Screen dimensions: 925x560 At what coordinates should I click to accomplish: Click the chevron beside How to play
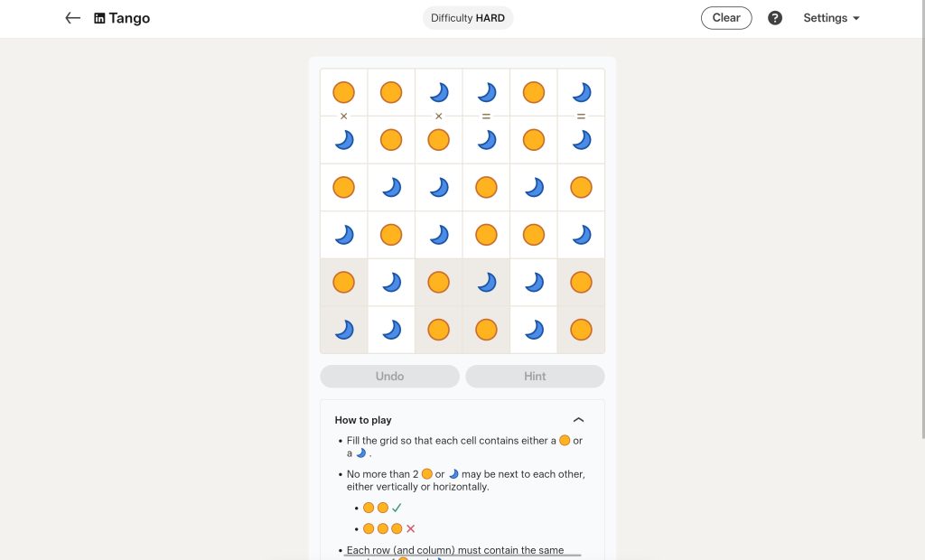tap(579, 419)
